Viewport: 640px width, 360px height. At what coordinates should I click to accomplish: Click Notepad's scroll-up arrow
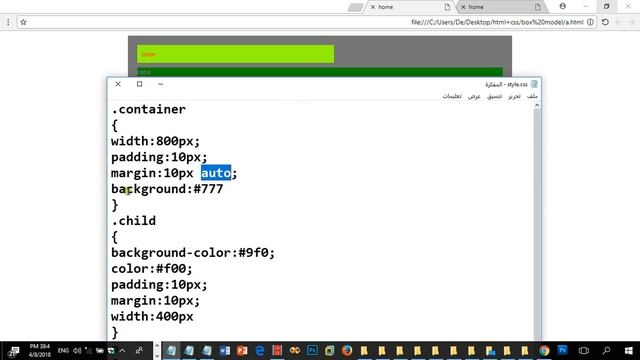click(x=537, y=105)
